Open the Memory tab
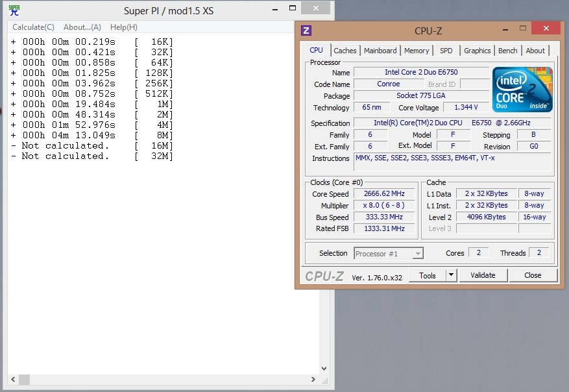This screenshot has height=392, width=569. (417, 51)
